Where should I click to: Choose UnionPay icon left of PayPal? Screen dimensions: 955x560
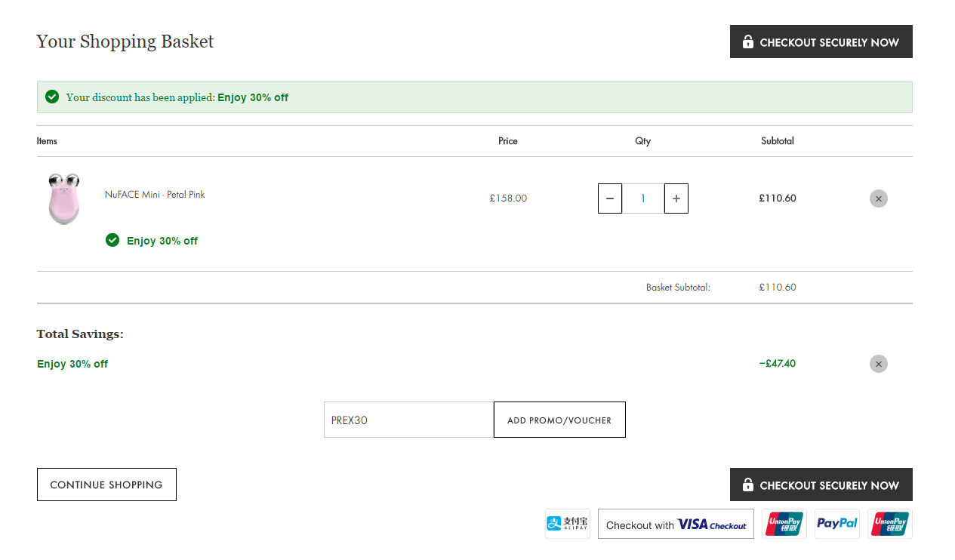[x=784, y=524]
